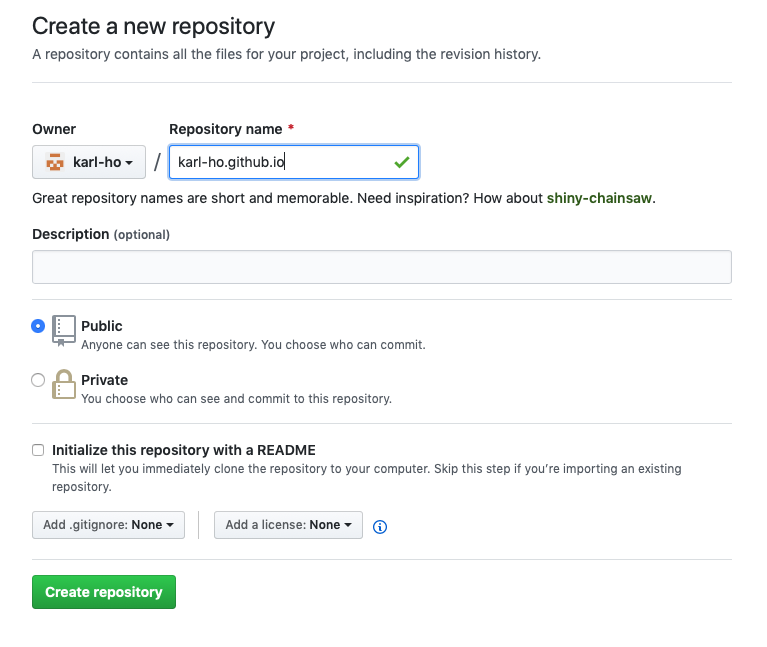Click the public repository book icon
This screenshot has width=767, height=647.
click(64, 331)
